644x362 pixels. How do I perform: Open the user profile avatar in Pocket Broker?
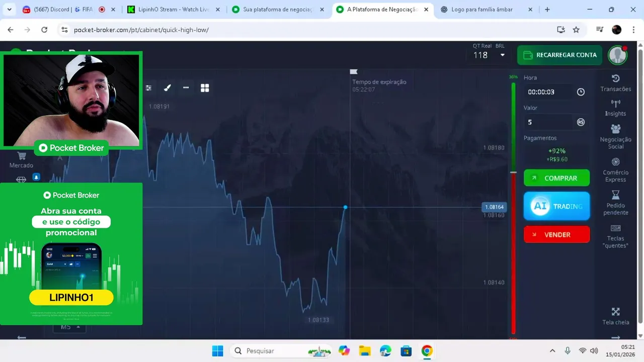[x=617, y=55]
